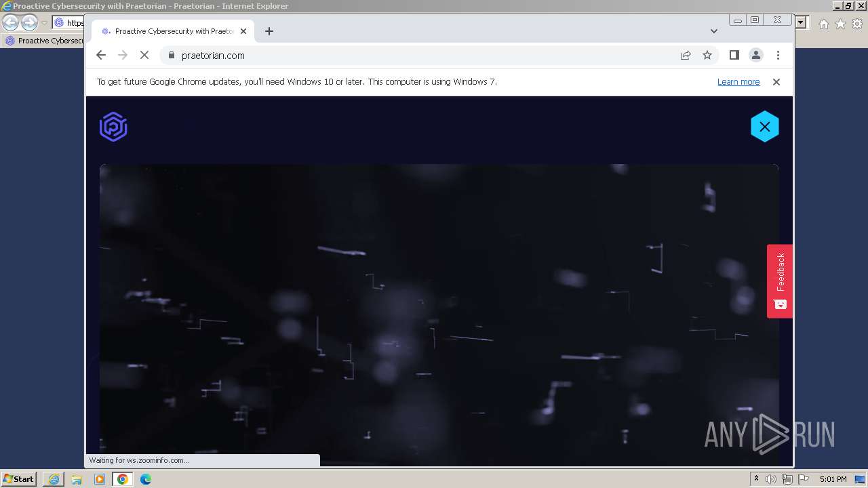Click the Learn more link in the Chrome infobar

738,82
